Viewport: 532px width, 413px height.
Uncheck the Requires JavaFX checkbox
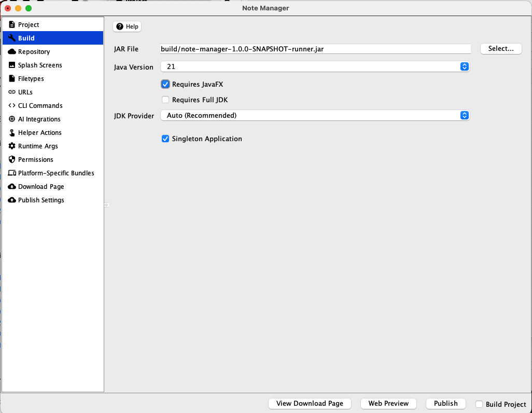click(165, 84)
